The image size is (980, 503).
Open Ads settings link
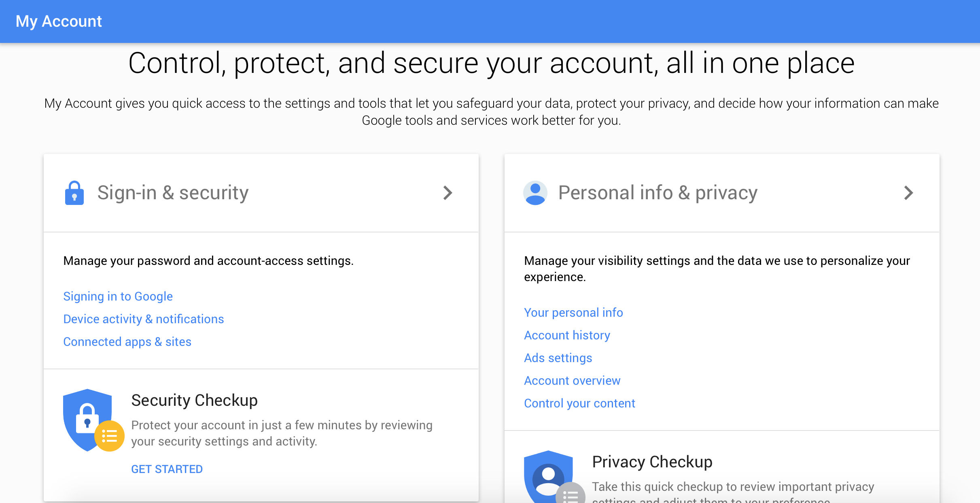558,358
